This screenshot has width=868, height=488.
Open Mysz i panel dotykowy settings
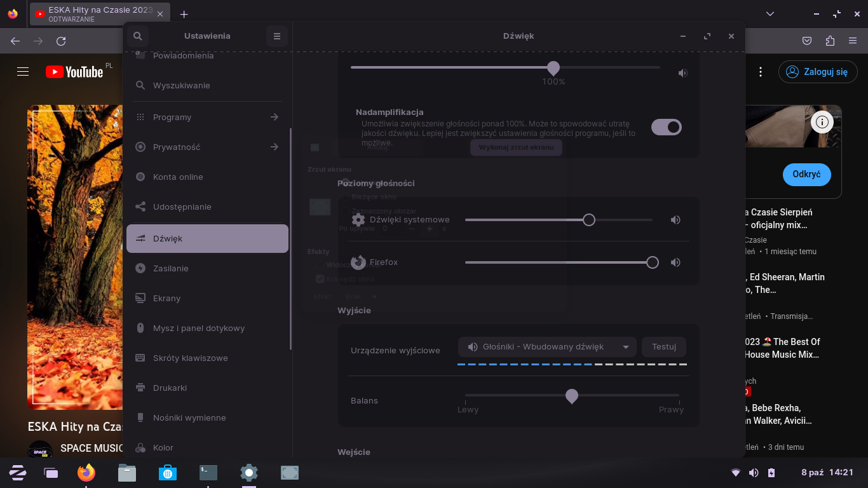[208, 329]
